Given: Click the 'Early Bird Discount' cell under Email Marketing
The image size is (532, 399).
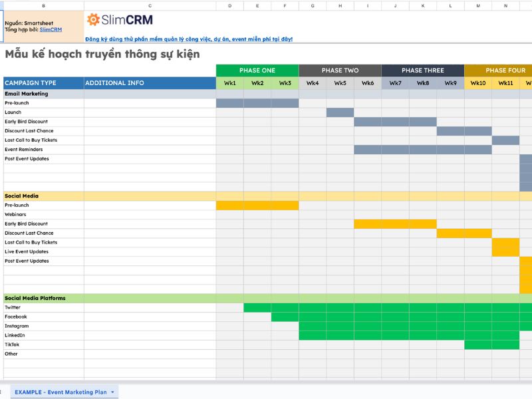Looking at the screenshot, I should [27, 122].
